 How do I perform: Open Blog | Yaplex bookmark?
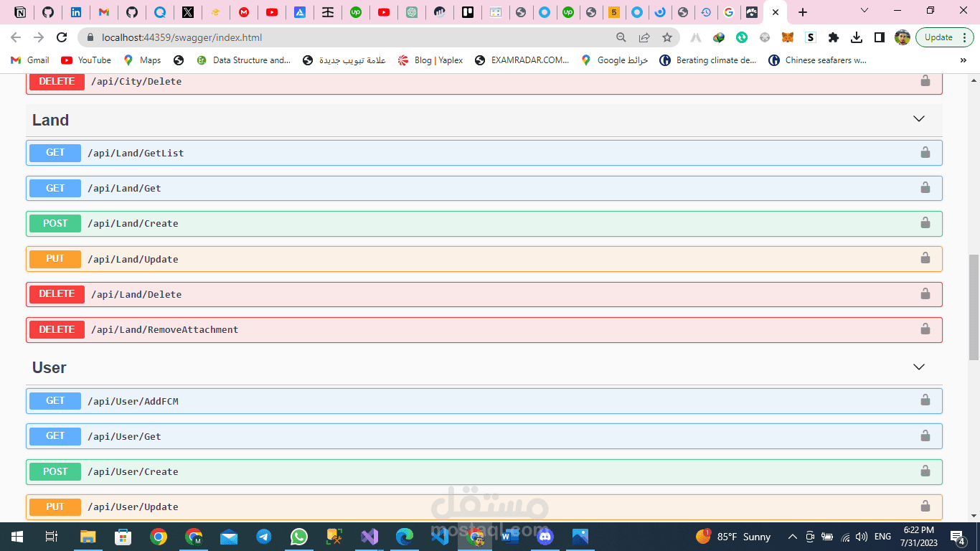click(430, 60)
